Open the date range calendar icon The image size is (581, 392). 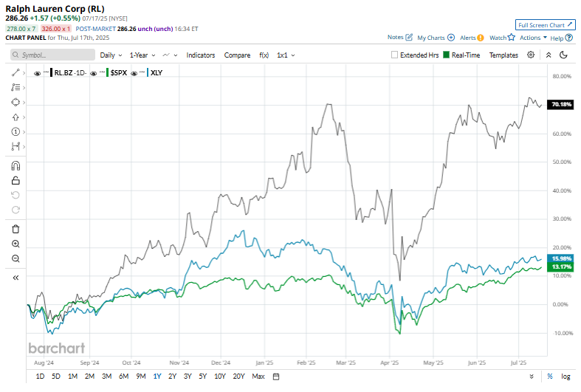(x=276, y=376)
